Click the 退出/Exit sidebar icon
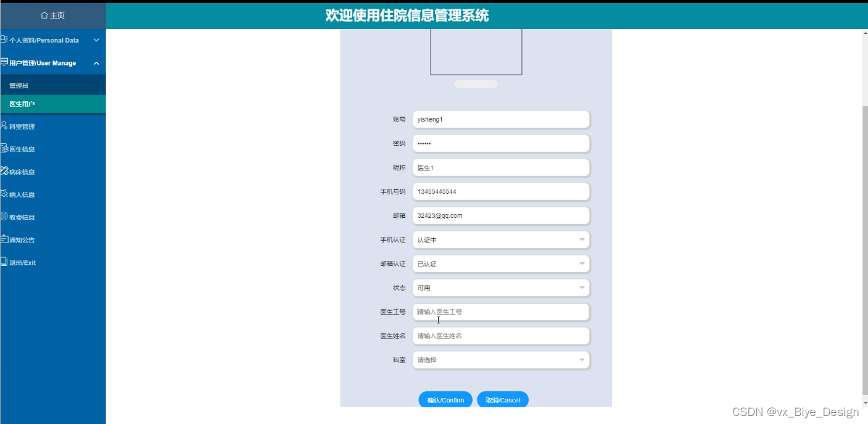This screenshot has height=424, width=868. pyautogui.click(x=4, y=262)
